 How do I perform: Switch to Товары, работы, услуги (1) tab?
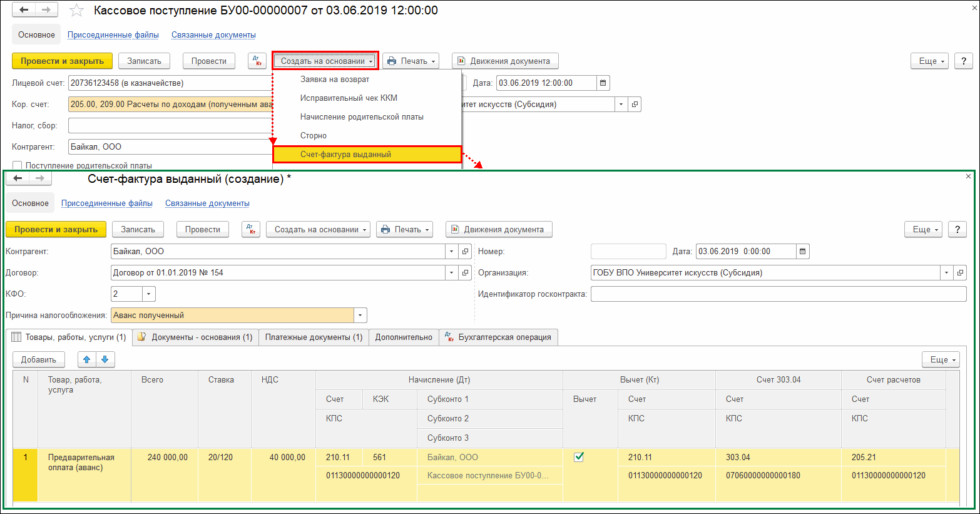coord(69,337)
